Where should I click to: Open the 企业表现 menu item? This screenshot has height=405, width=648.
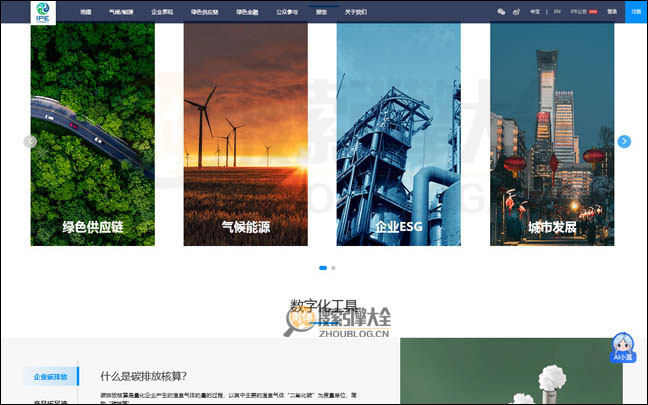162,12
